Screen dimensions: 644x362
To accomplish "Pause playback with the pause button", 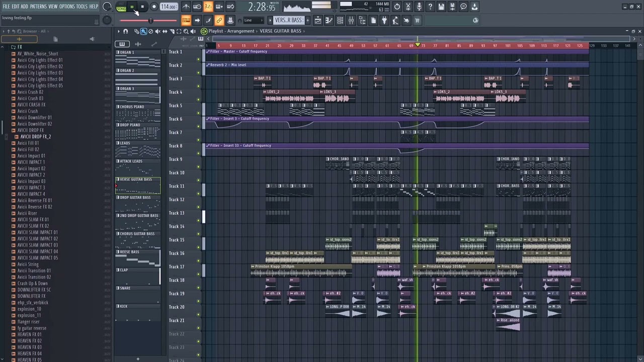I will point(132,7).
